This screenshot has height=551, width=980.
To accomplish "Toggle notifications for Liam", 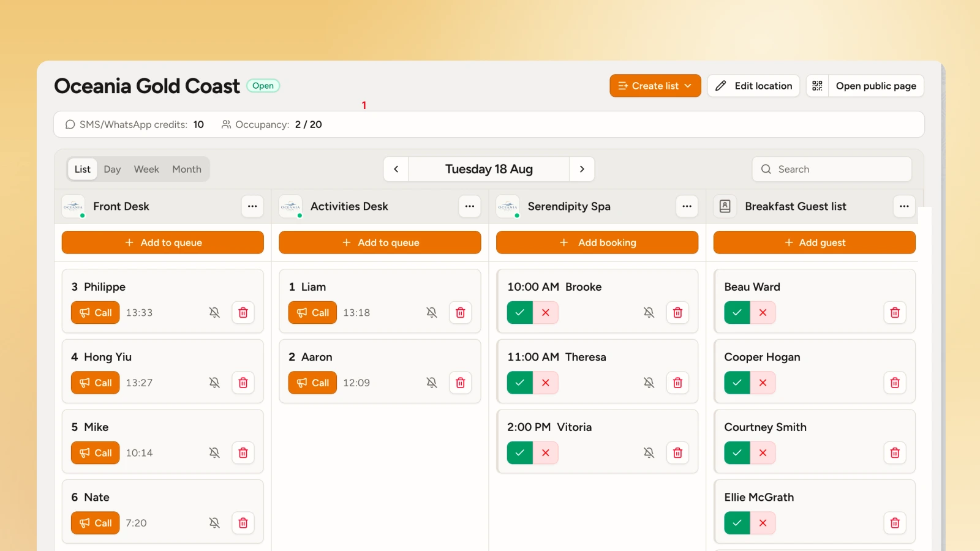I will [432, 313].
